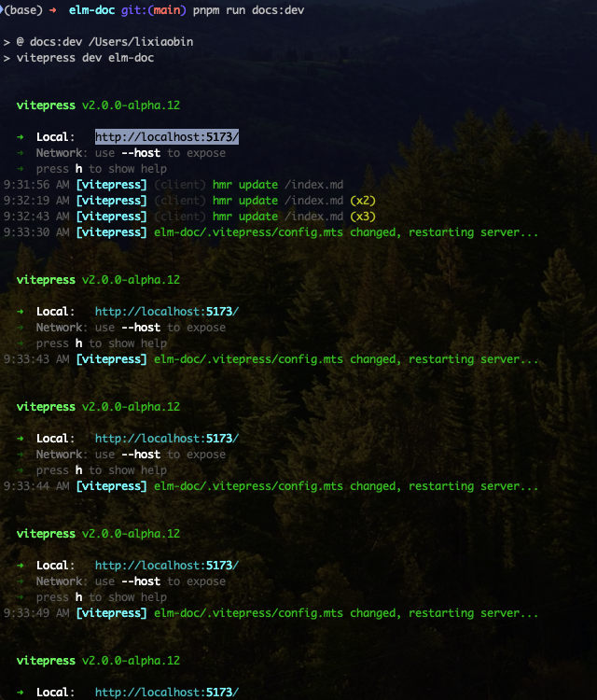This screenshot has width=597, height=700.
Task: Open localhost link following the 9:33:49 restart
Action: coord(167,692)
